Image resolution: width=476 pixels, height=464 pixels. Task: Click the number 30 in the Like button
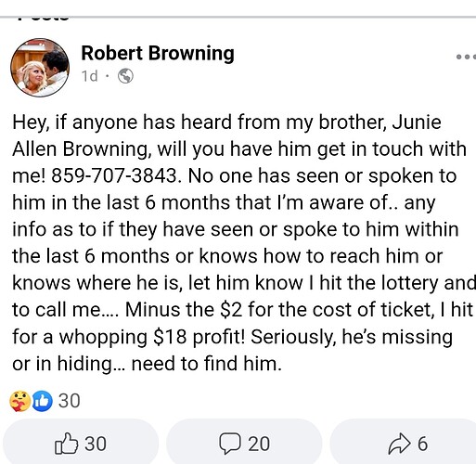[96, 444]
